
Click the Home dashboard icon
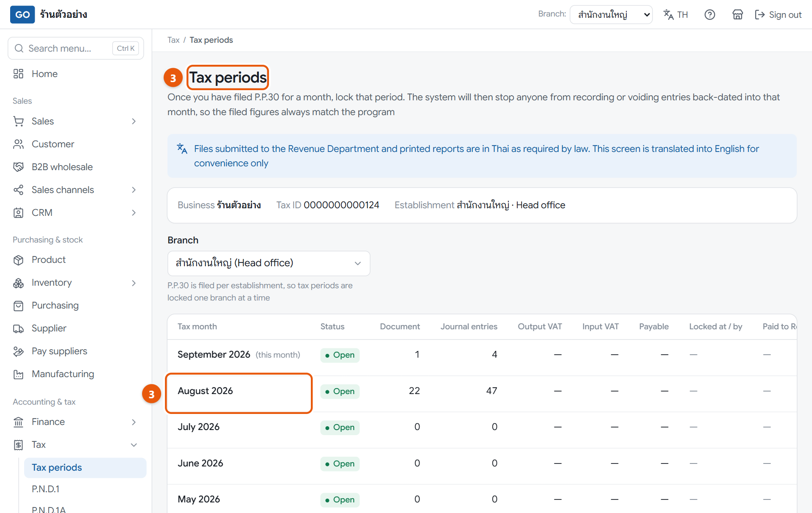(x=18, y=74)
